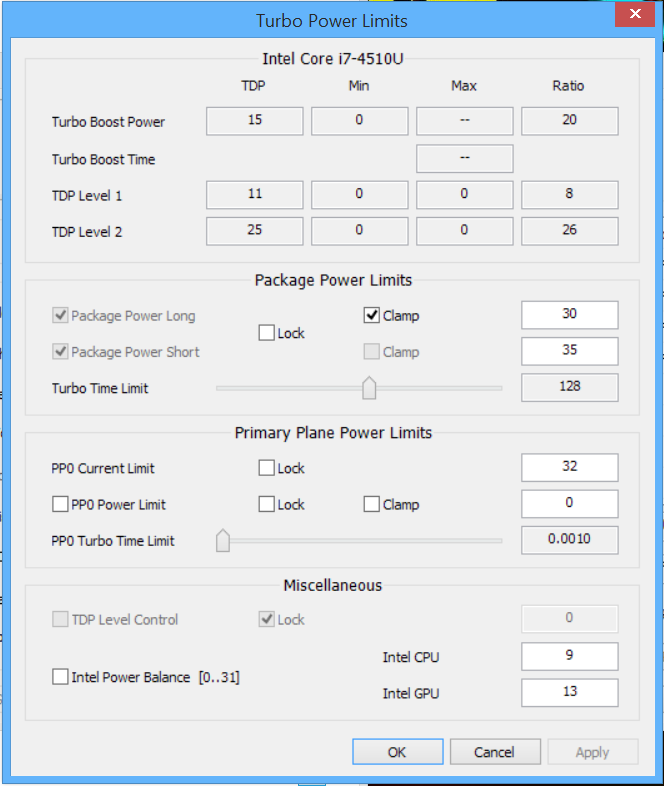Image resolution: width=664 pixels, height=786 pixels.
Task: Click TDP Level 1 TDP value 11
Action: tap(255, 194)
